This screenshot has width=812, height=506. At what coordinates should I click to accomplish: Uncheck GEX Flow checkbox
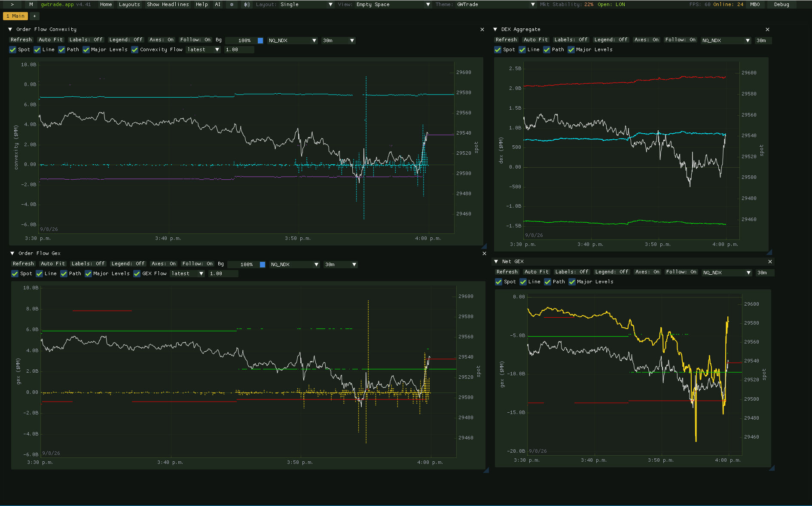click(137, 274)
